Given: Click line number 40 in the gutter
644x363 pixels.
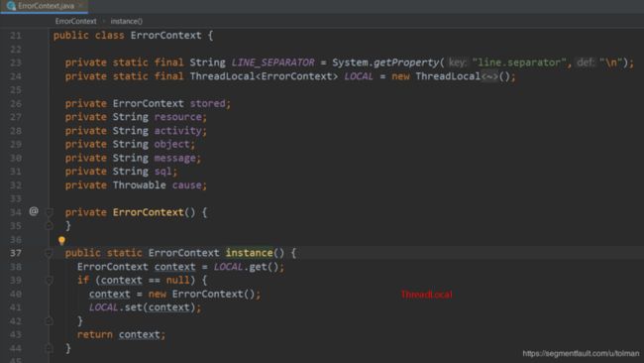Looking at the screenshot, I should [x=16, y=294].
